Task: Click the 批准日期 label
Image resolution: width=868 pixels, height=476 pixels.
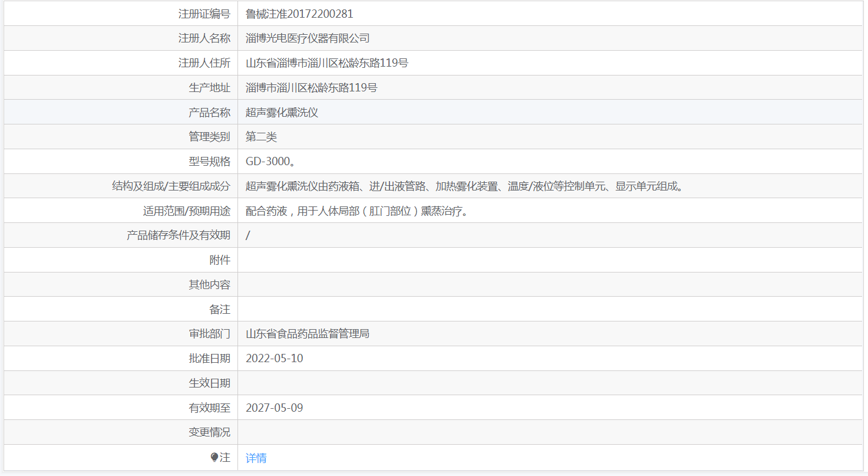Action: click(x=210, y=359)
